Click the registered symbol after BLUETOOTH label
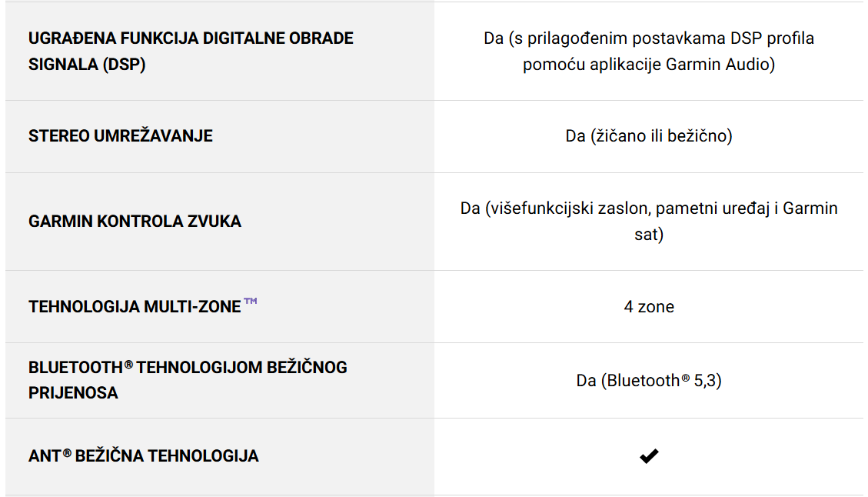Viewport: 868px width, 497px height. (128, 365)
